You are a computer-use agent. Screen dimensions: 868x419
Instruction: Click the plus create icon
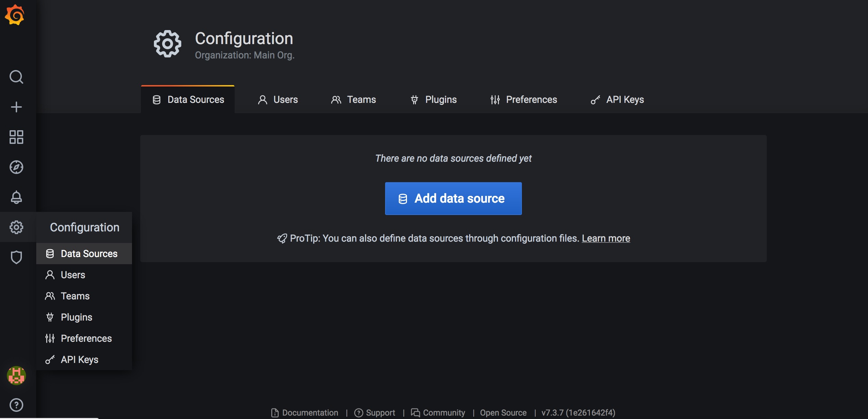(x=16, y=107)
